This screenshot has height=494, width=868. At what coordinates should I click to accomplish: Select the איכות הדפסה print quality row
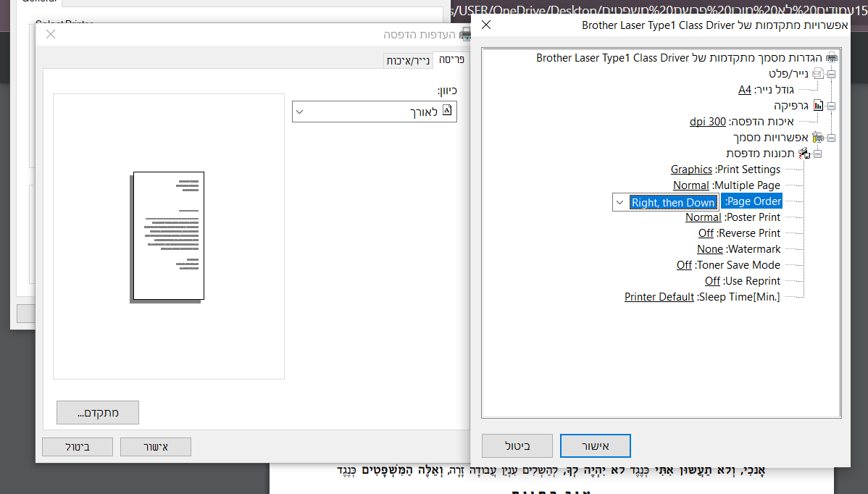coord(742,122)
